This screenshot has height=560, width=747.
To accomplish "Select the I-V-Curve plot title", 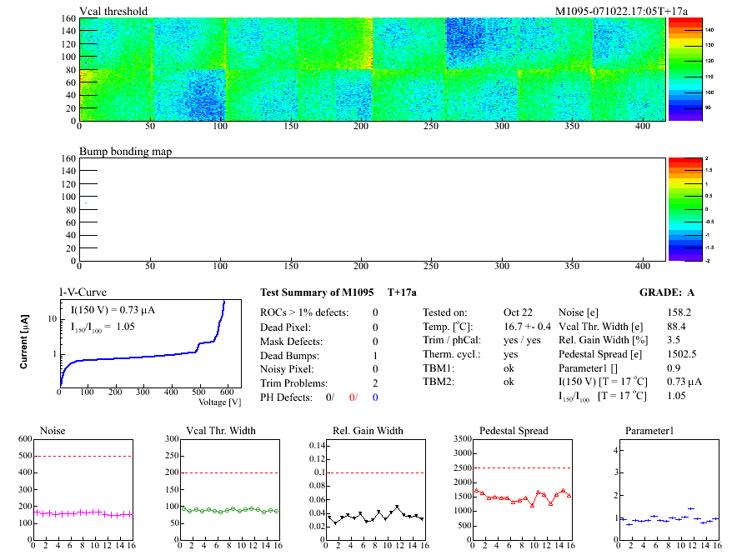I will pyautogui.click(x=83, y=292).
